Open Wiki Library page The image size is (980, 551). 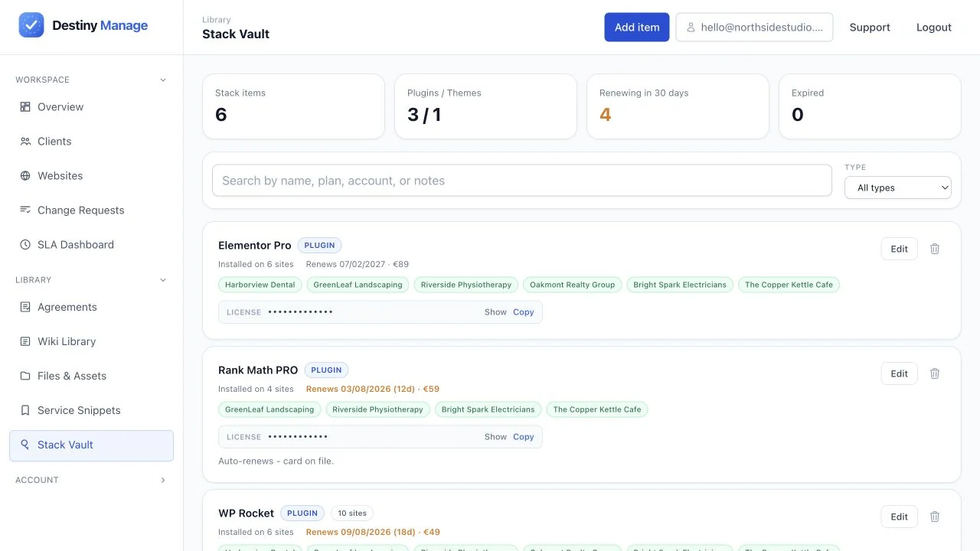(x=91, y=341)
